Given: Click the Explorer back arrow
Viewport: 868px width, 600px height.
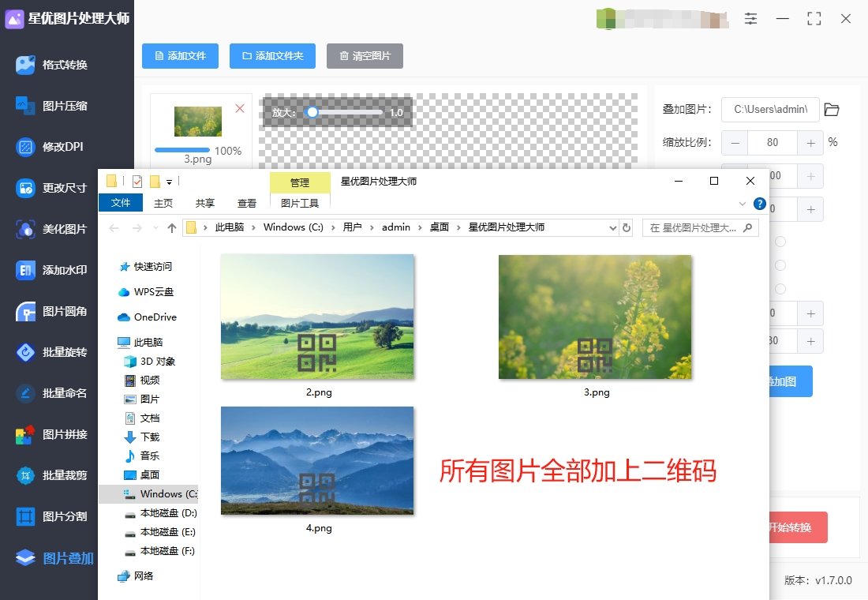Looking at the screenshot, I should tap(114, 227).
